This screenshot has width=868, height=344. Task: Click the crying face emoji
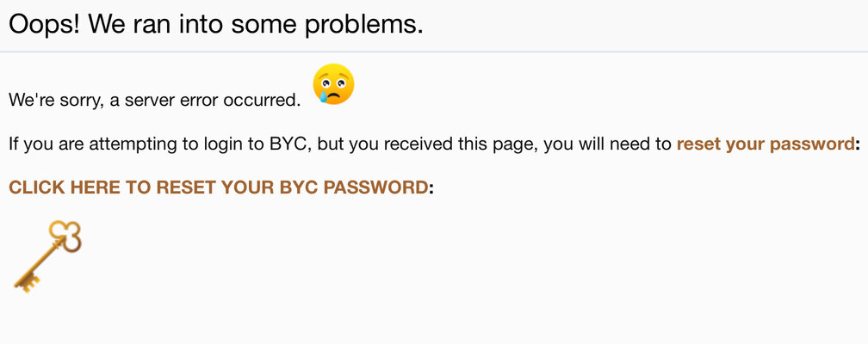point(333,84)
